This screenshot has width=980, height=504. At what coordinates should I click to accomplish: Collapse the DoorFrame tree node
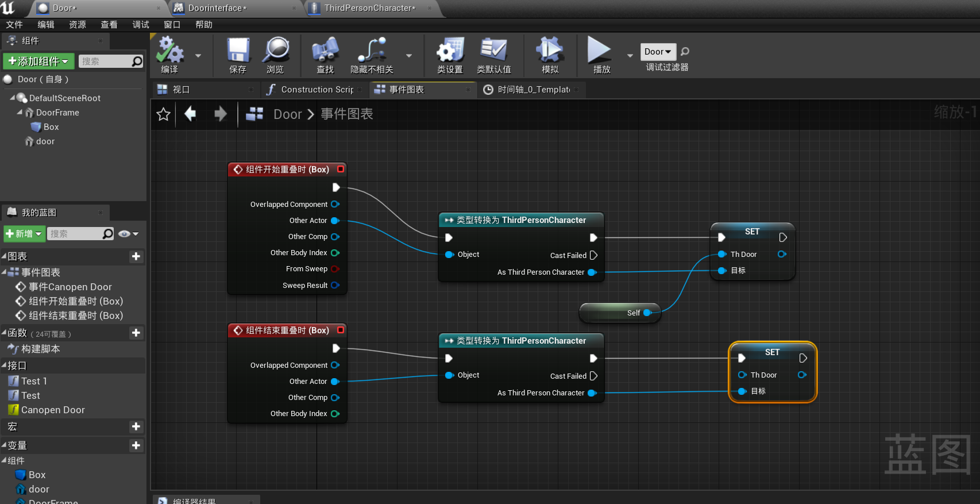coord(20,113)
